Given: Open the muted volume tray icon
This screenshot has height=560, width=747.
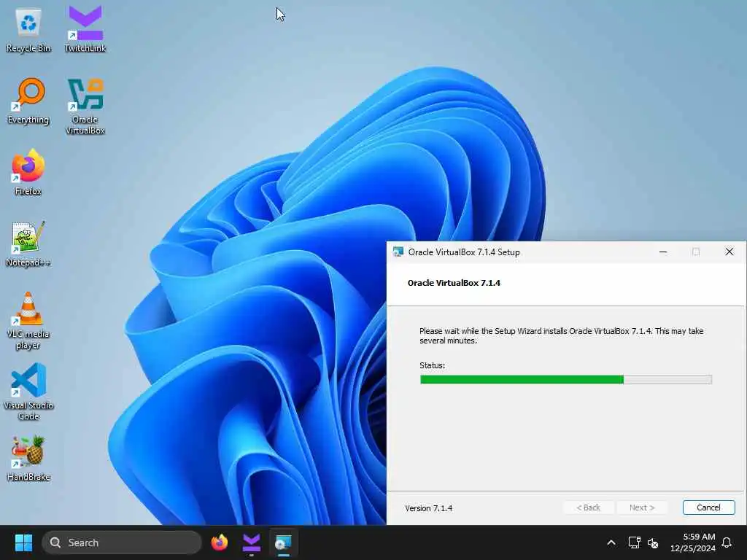Looking at the screenshot, I should coord(653,542).
